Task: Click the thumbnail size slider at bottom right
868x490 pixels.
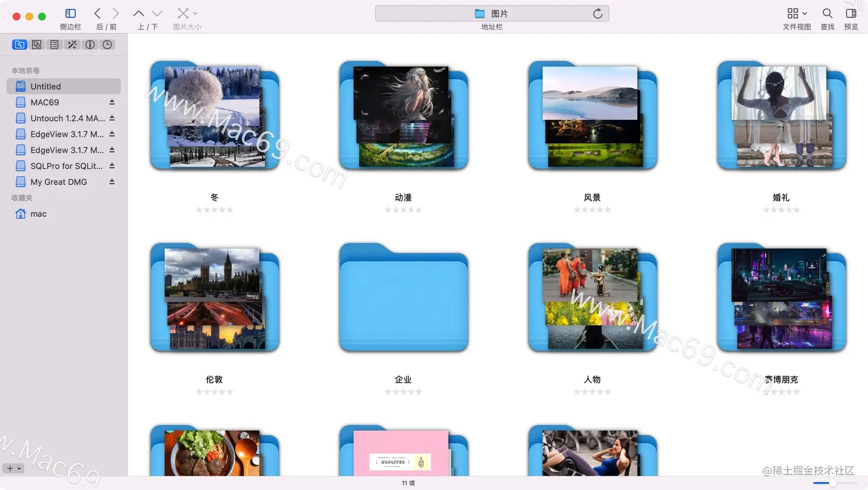Action: click(835, 483)
